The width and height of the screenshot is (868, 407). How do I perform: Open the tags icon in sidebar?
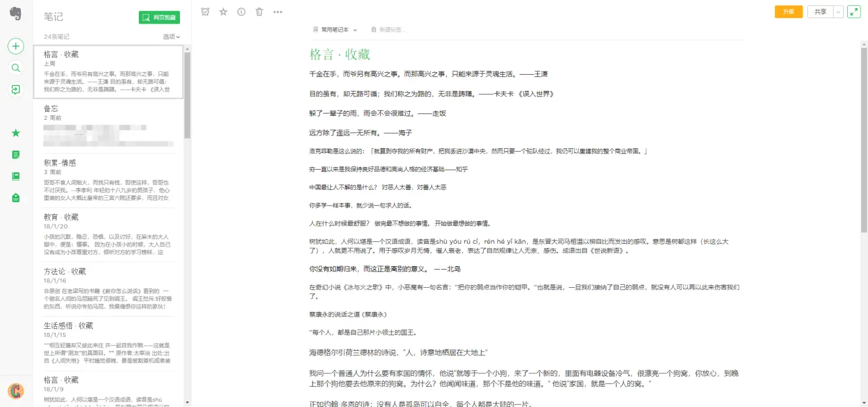[16, 198]
